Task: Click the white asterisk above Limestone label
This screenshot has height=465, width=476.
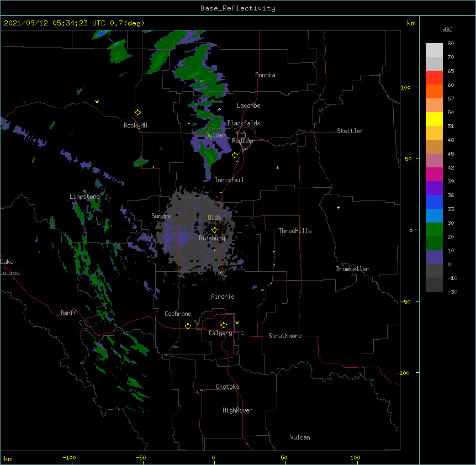Action: click(85, 191)
